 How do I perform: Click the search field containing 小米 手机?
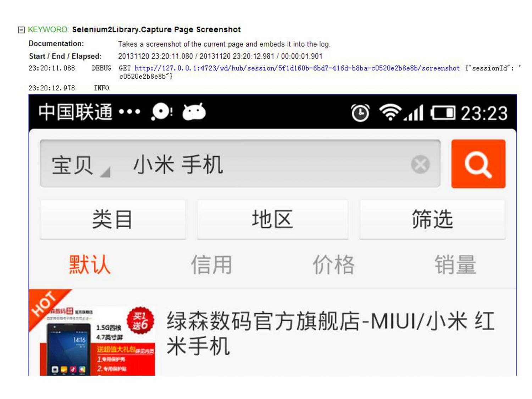tap(240, 164)
